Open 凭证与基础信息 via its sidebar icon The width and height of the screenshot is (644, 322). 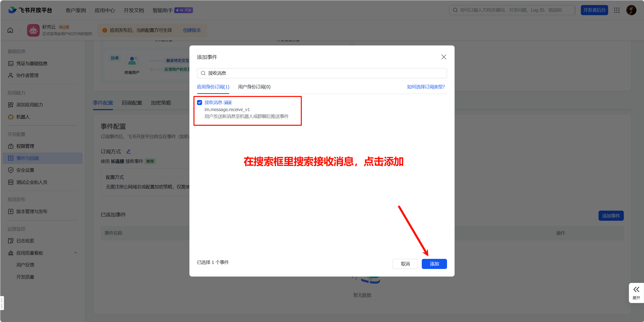tap(11, 63)
